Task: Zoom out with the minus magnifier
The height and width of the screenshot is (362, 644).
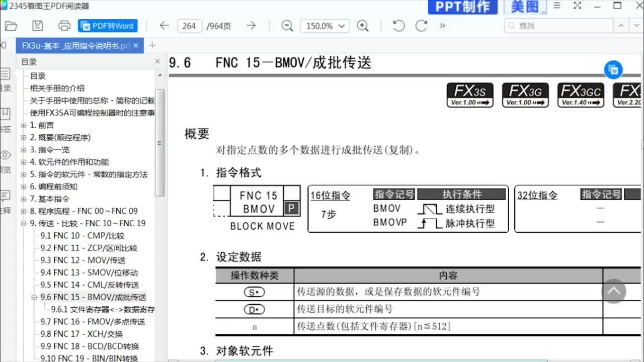Action: click(287, 26)
